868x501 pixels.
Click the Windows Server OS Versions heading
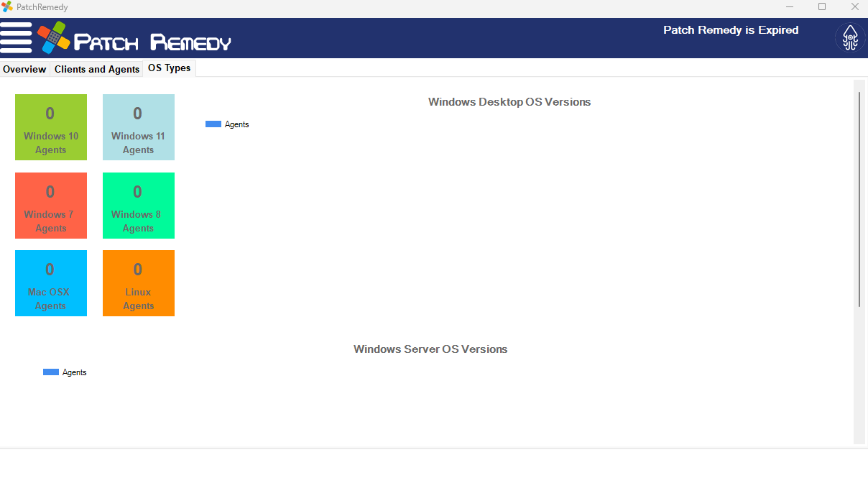click(x=430, y=349)
